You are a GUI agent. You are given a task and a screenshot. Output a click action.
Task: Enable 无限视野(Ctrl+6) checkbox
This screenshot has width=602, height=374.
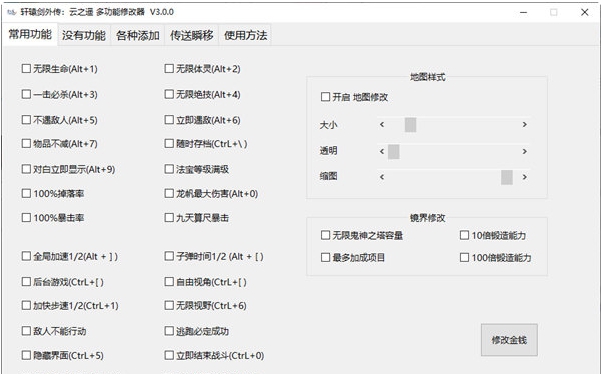click(x=169, y=306)
